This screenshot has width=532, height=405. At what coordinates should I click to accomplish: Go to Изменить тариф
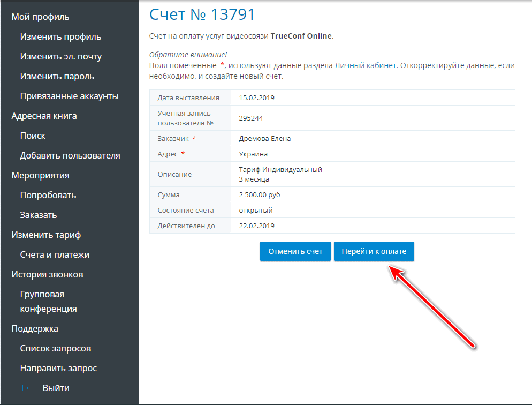pos(46,235)
